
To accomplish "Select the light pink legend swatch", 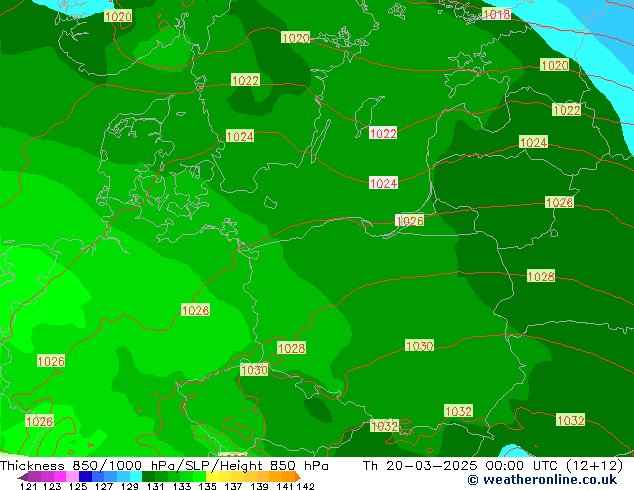I will coord(72,477).
